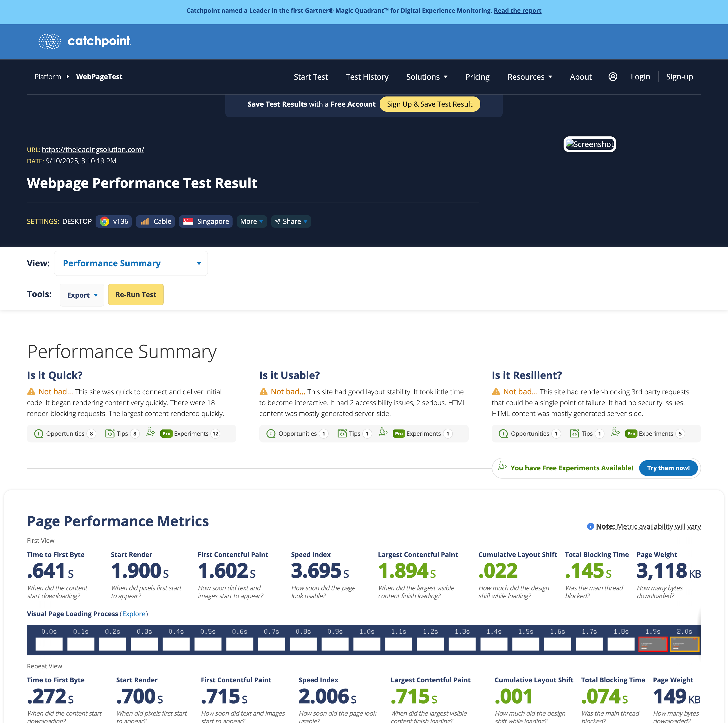Viewport: 728px width, 723px height.
Task: Open Tips under Is it Usable
Action: coord(355,434)
